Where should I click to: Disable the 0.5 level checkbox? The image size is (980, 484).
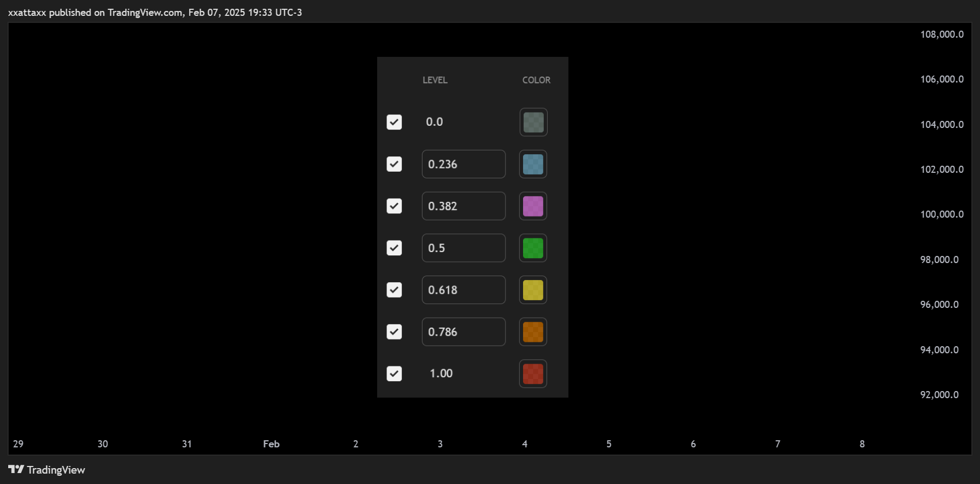[394, 248]
